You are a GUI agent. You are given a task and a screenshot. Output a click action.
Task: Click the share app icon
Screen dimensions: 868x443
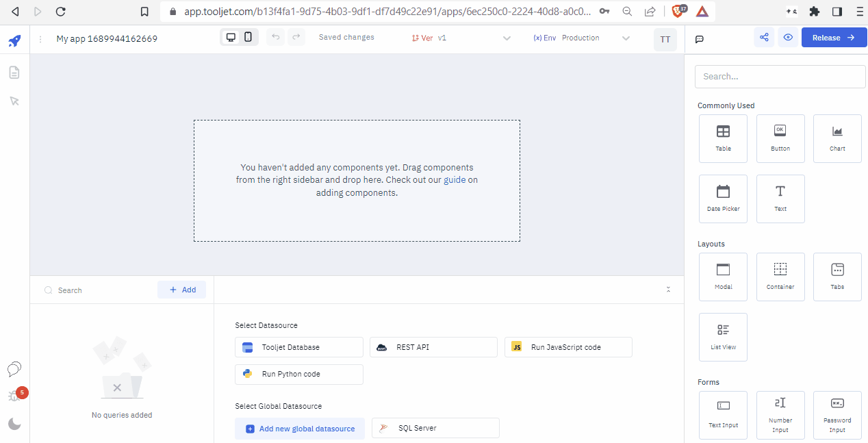[764, 38]
